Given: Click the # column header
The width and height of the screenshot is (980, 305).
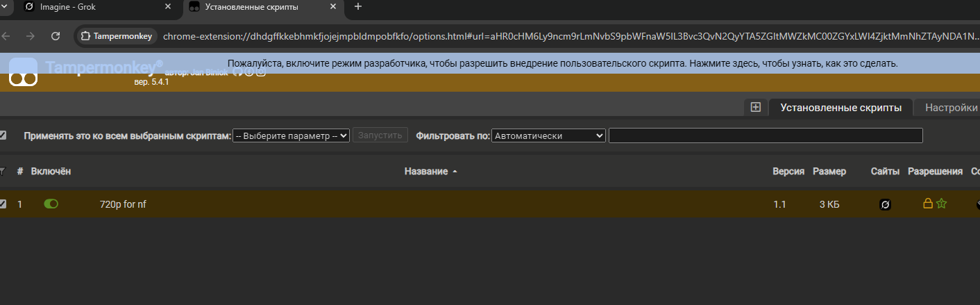Looking at the screenshot, I should click(x=20, y=172).
